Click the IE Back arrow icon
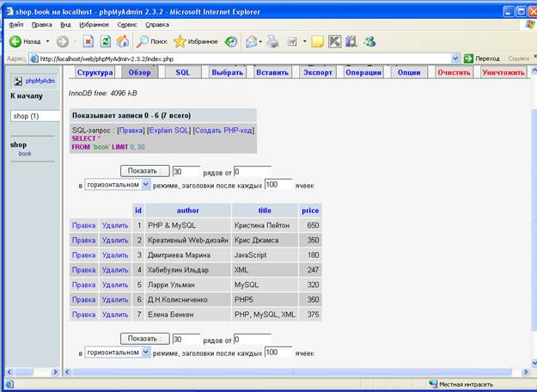This screenshot has width=537, height=392. (15, 41)
